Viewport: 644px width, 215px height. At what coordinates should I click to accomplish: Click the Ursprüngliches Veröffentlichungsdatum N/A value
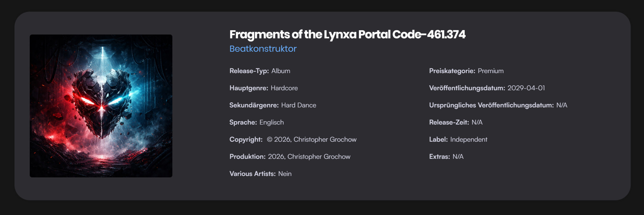coord(561,105)
